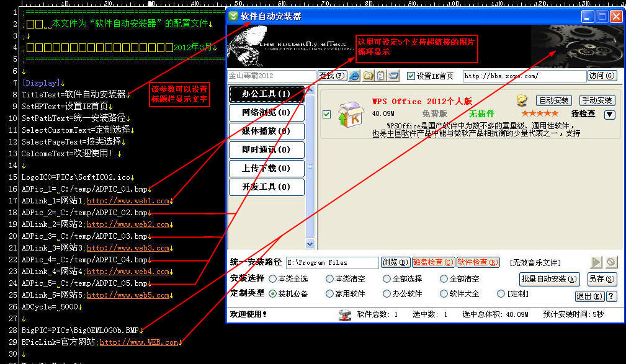Click the [Display] section header in editor
626x364 pixels.
(x=41, y=83)
